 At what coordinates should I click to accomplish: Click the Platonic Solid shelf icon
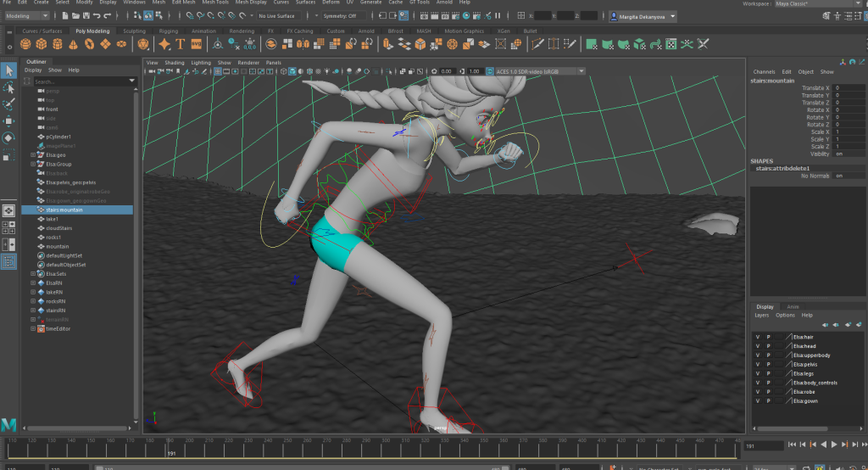(x=143, y=44)
